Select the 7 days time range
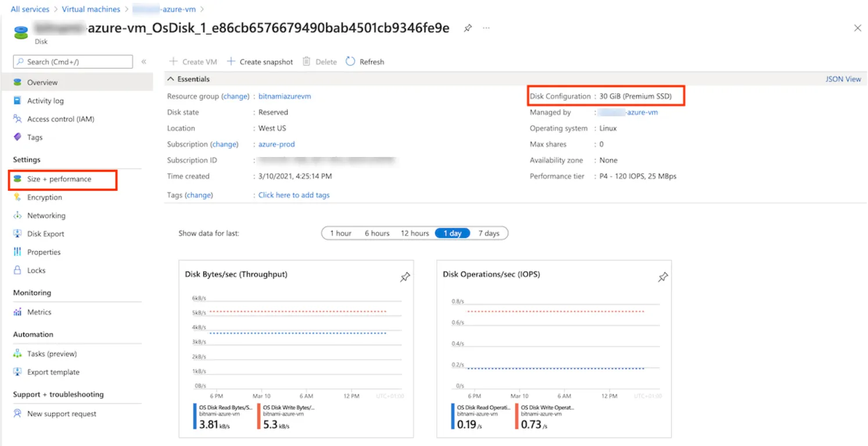 [489, 233]
